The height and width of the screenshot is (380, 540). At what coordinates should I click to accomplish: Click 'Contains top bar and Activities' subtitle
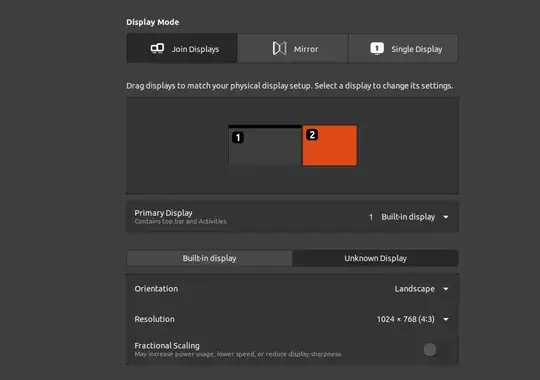pyautogui.click(x=180, y=222)
